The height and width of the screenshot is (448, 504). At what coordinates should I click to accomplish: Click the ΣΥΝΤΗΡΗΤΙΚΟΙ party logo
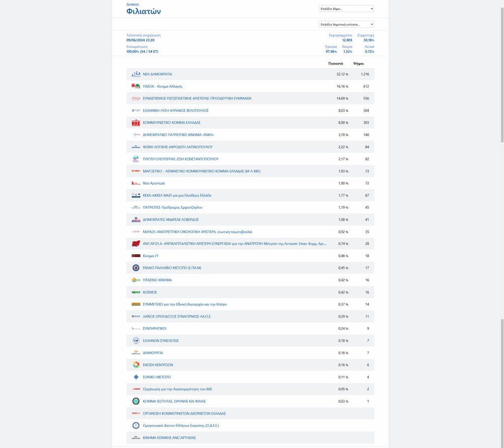136,329
